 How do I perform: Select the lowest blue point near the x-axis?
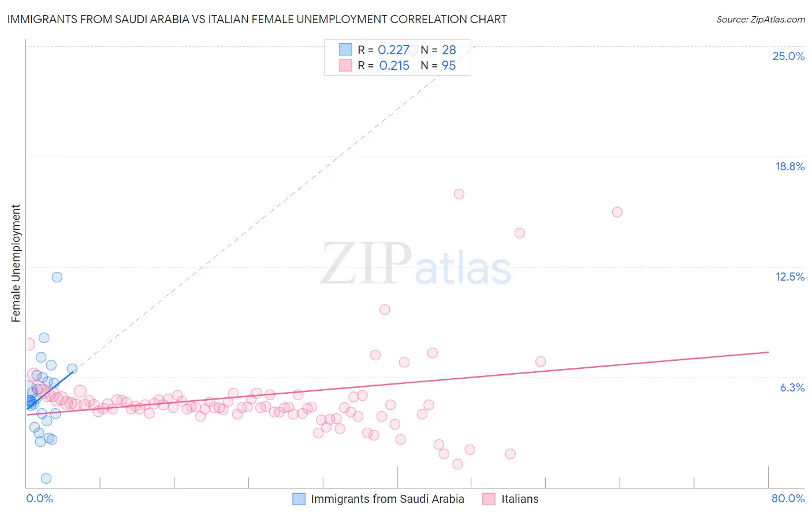pos(46,479)
